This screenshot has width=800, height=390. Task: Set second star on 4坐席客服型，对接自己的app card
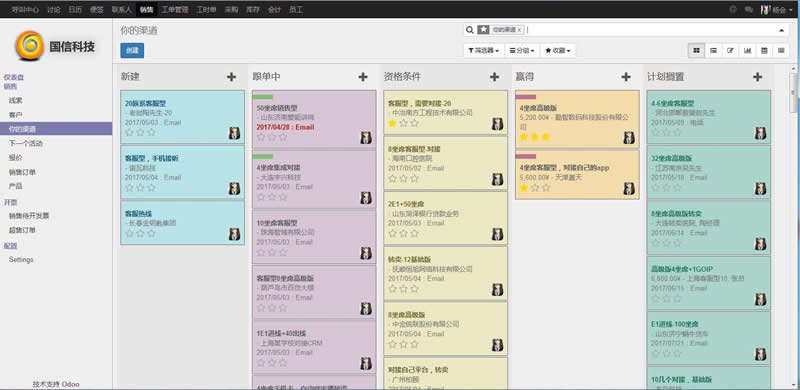coord(535,188)
